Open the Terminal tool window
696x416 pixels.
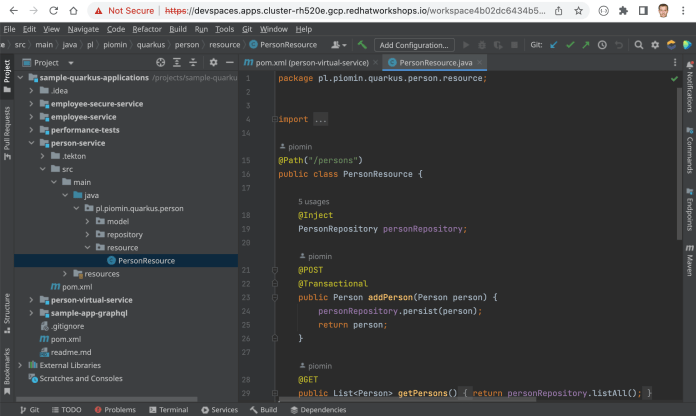click(x=167, y=410)
